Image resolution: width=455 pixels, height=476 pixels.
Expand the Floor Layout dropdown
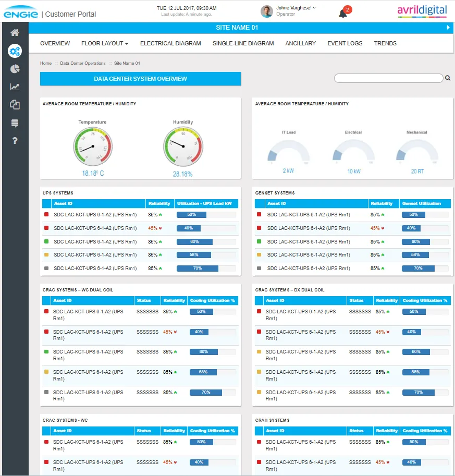pyautogui.click(x=104, y=43)
